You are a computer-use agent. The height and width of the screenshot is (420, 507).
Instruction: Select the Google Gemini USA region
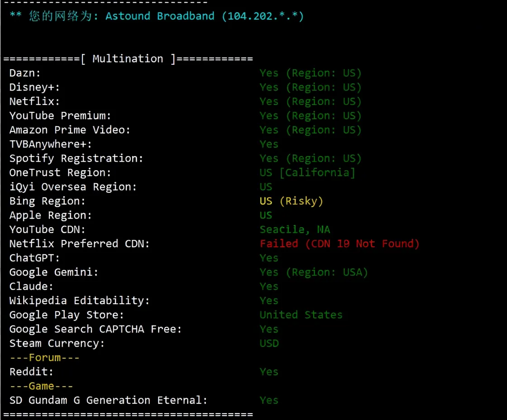click(x=314, y=272)
